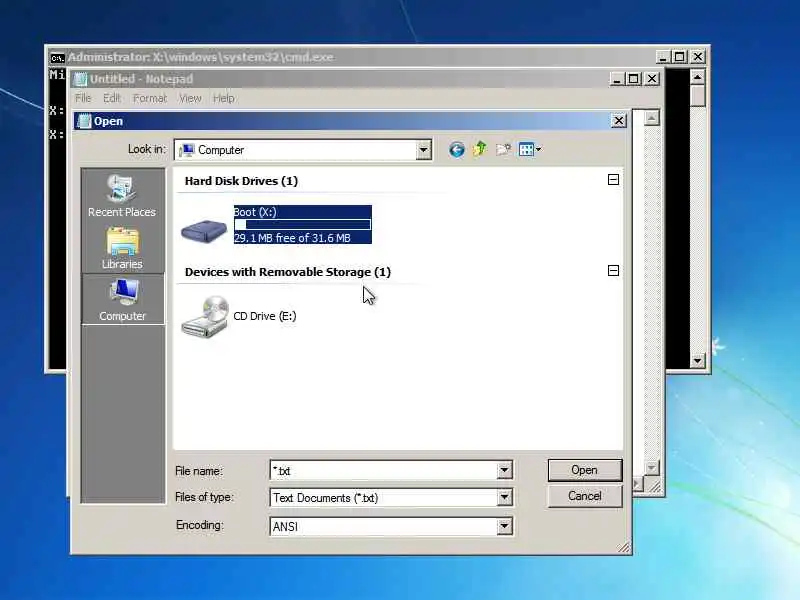Click 'Devices with Removable Storage (1)' header
This screenshot has height=600, width=800.
pos(288,272)
